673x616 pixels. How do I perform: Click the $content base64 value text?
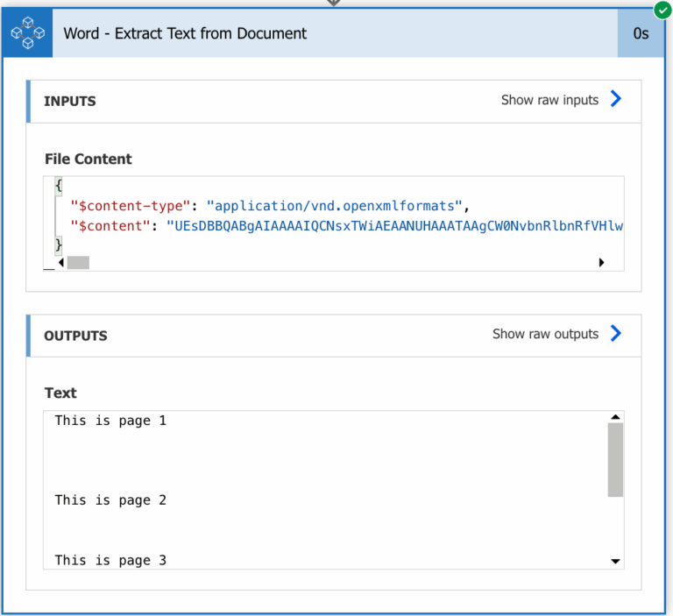pyautogui.click(x=394, y=225)
